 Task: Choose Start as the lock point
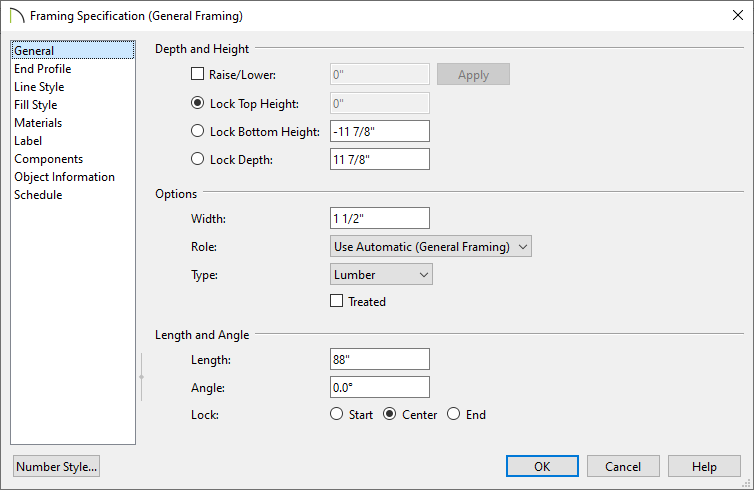point(337,414)
